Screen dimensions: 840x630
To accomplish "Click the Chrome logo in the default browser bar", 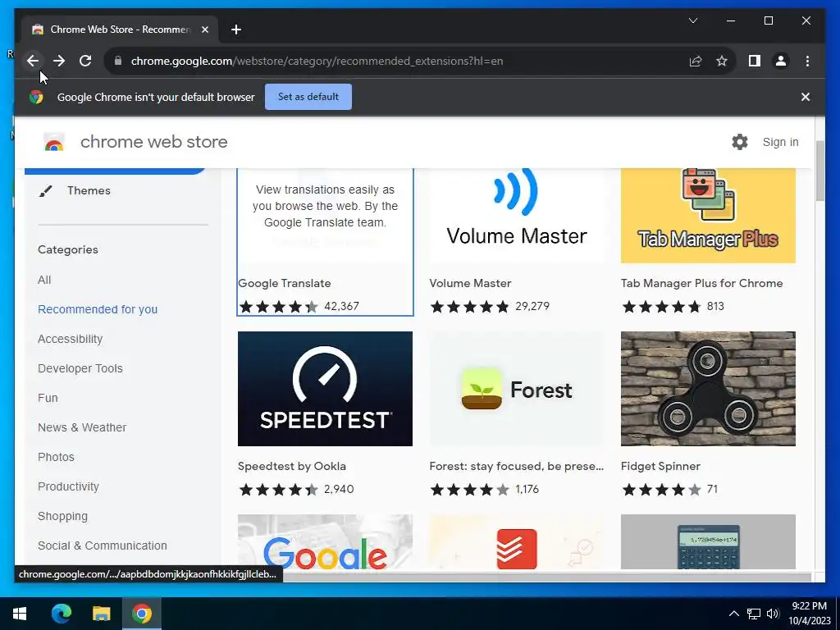I will coord(36,97).
